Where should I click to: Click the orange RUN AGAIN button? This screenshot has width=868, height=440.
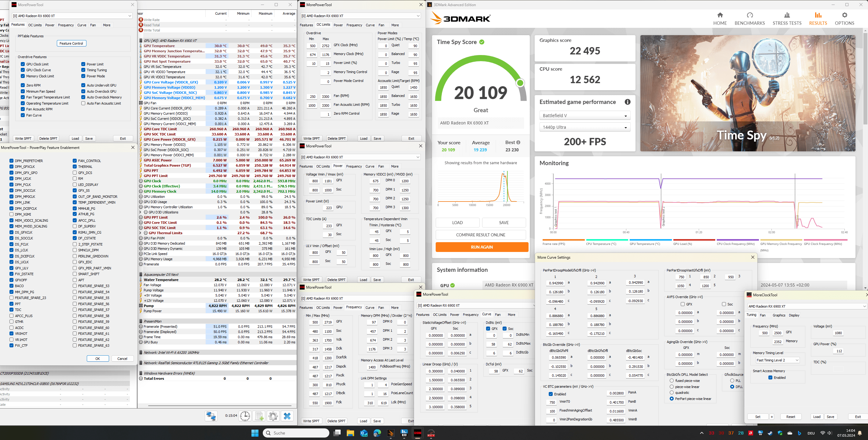click(x=482, y=247)
